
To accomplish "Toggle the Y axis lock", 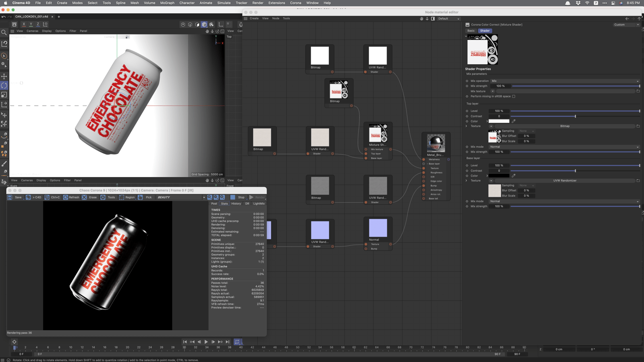I will pos(31,24).
